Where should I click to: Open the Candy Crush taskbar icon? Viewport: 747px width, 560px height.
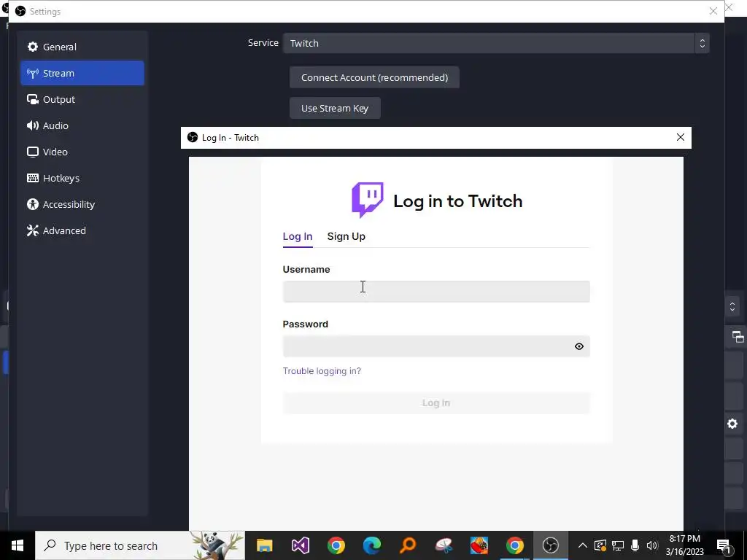pos(479,545)
